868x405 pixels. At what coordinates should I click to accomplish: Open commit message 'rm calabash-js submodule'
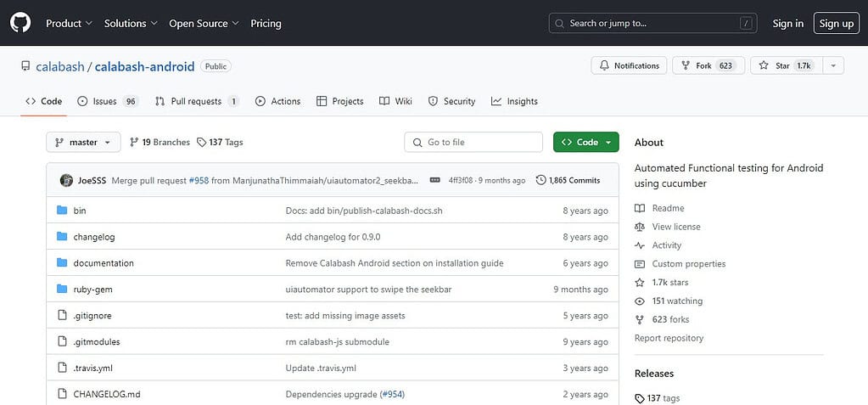point(337,342)
